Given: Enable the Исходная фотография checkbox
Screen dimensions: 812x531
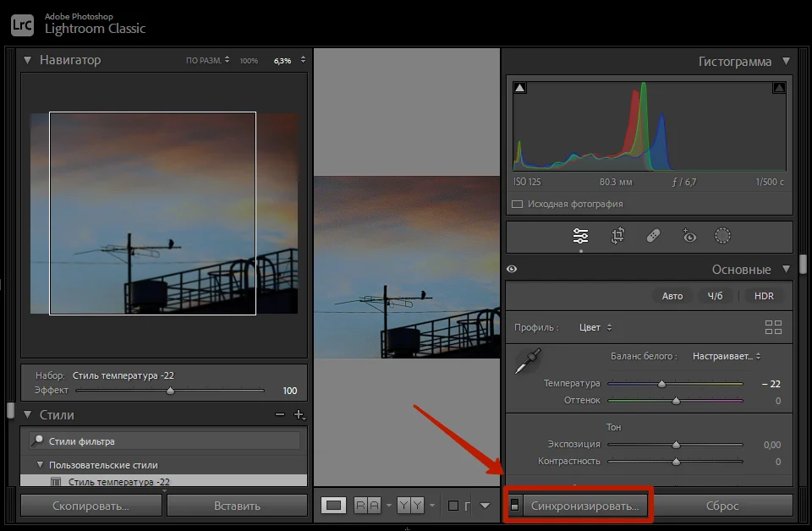Looking at the screenshot, I should coord(517,204).
